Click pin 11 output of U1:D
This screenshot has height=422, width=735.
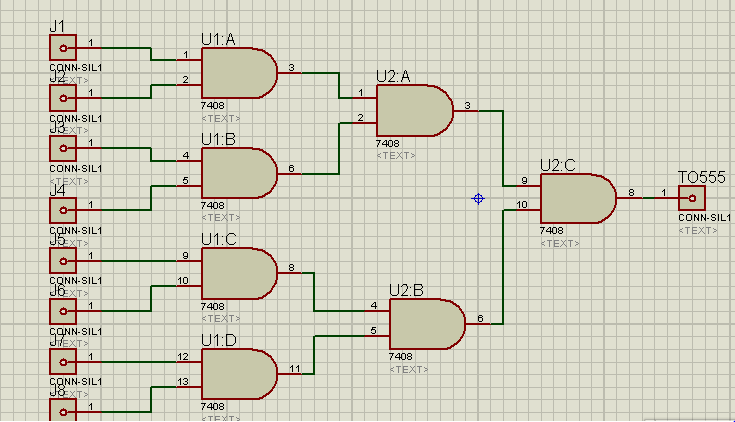pos(290,373)
